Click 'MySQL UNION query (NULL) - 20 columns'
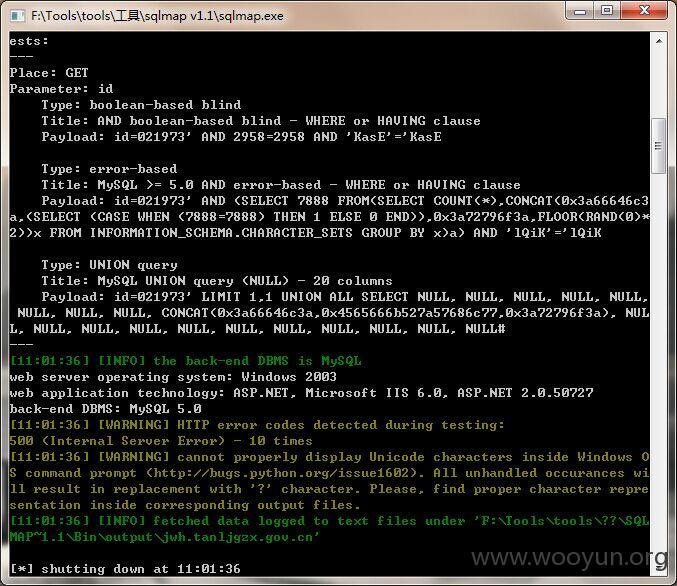Viewport: 677px width, 586px height. pyautogui.click(x=245, y=281)
